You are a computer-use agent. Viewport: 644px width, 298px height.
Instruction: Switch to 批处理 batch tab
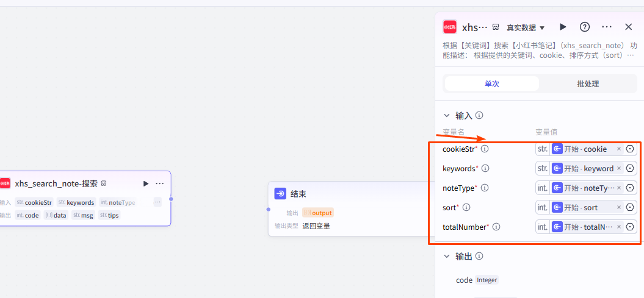click(588, 83)
